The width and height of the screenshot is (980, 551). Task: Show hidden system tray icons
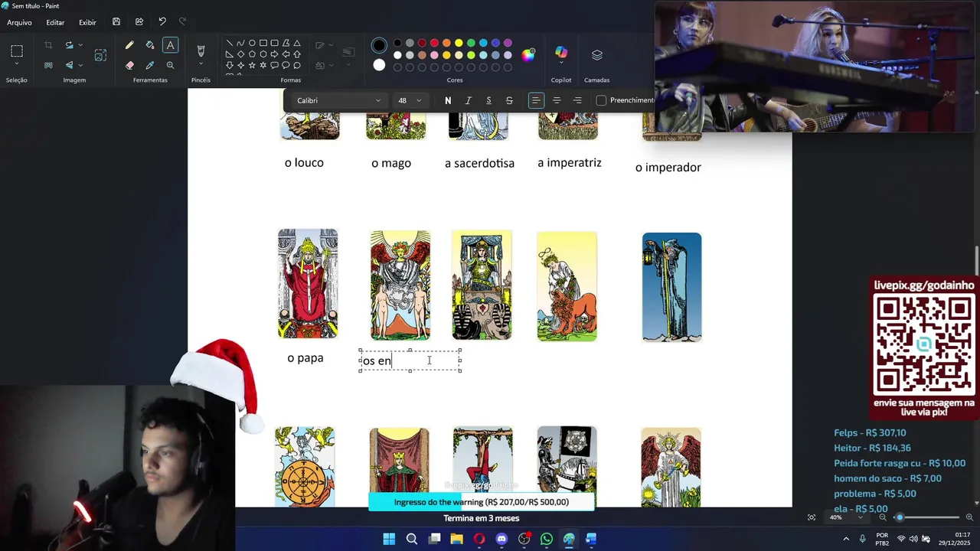tap(846, 539)
